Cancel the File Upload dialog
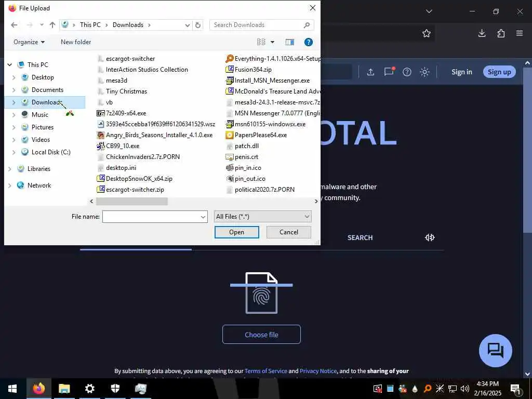Screen dimensions: 532x399 (289, 232)
